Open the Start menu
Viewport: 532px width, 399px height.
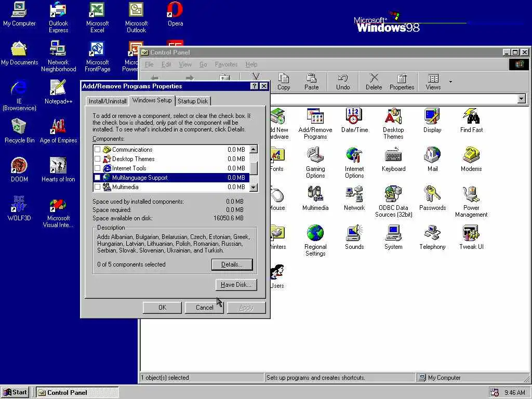[x=15, y=393]
